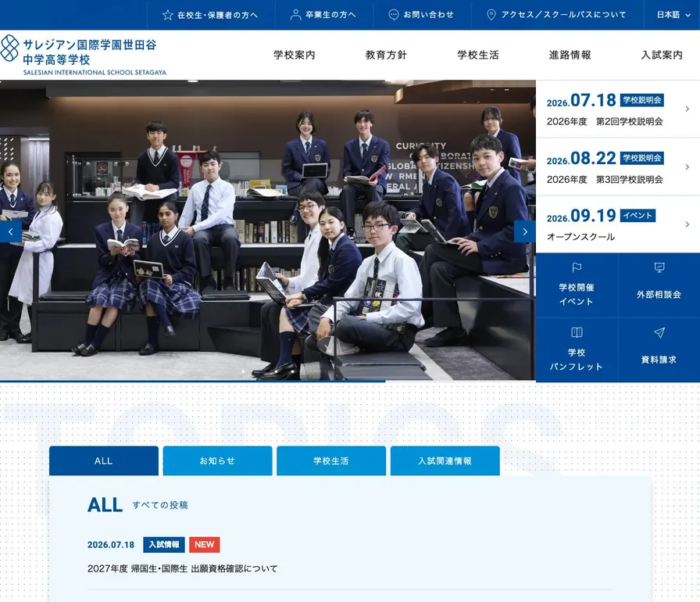
Task: Click 学校説明会 tag on 07.18 event
Action: coord(642,100)
